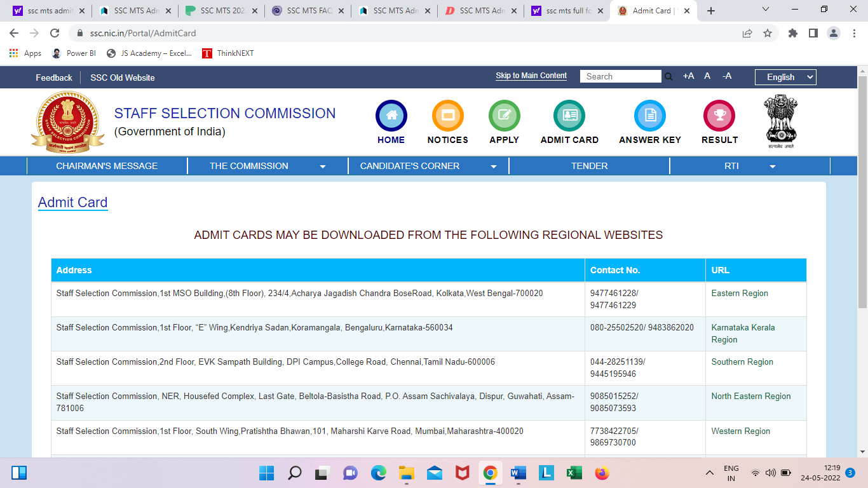This screenshot has width=868, height=488.
Task: Select the ANSWER KEY icon
Action: (649, 116)
